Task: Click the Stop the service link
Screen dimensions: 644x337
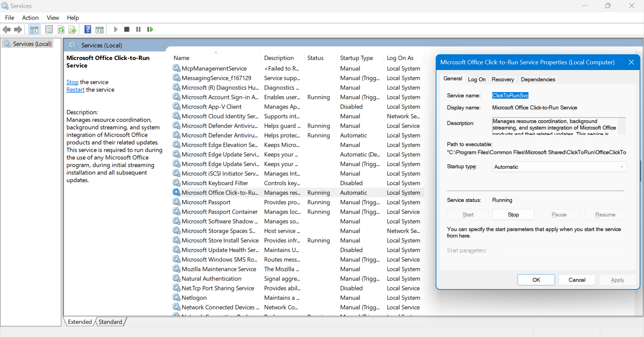Action: tap(72, 82)
